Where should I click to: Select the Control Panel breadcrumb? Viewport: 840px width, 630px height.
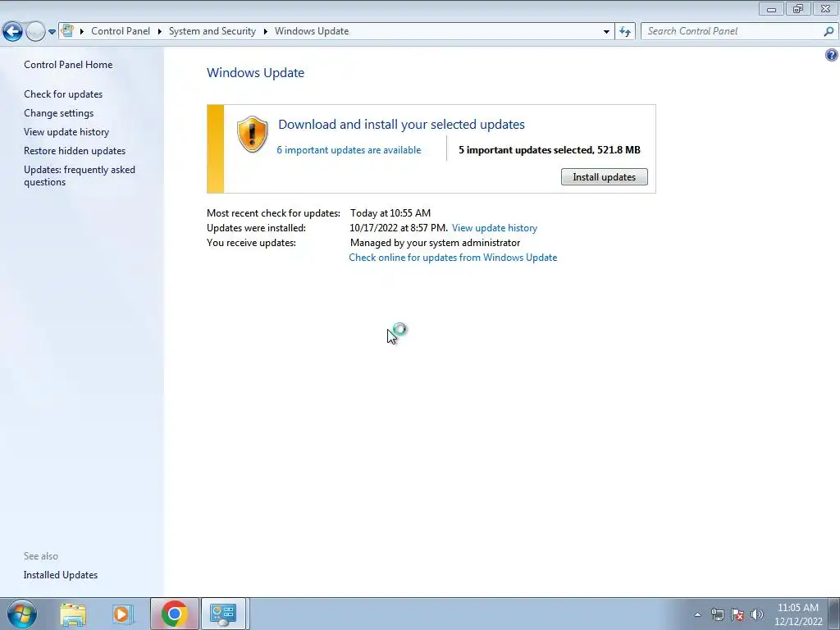(x=121, y=31)
